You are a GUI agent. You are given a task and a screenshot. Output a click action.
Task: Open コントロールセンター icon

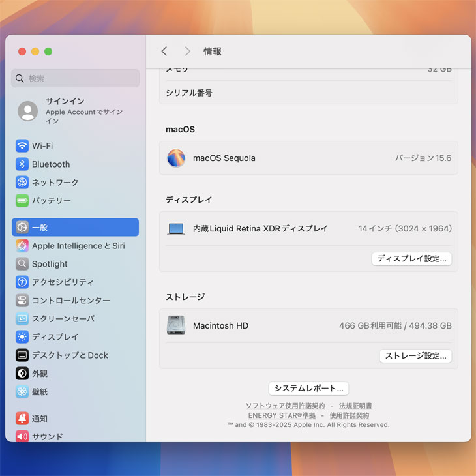[22, 301]
